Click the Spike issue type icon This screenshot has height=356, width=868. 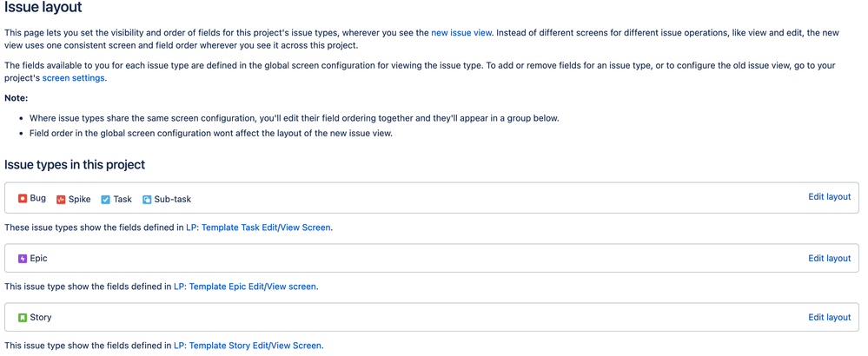[61, 200]
